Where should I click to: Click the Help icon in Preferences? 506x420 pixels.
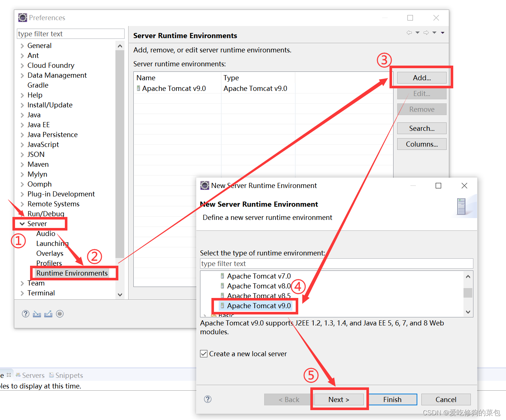[x=25, y=314]
